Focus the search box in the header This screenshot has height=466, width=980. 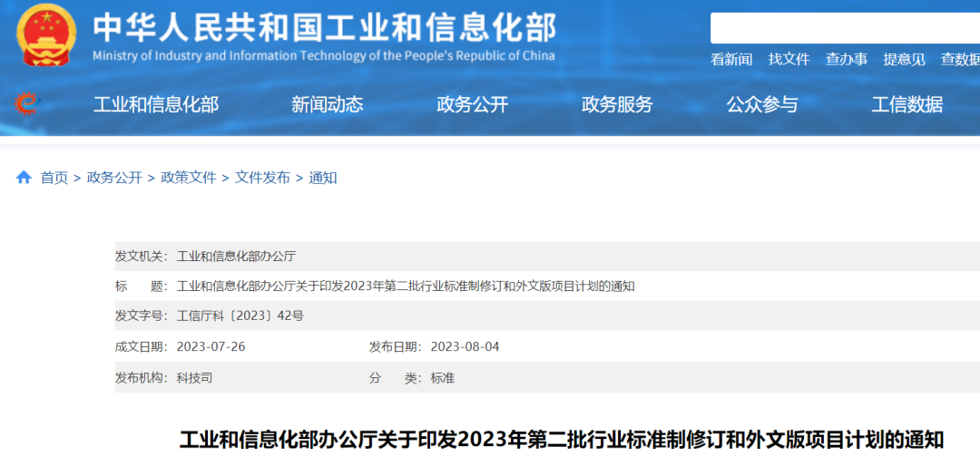tap(844, 28)
